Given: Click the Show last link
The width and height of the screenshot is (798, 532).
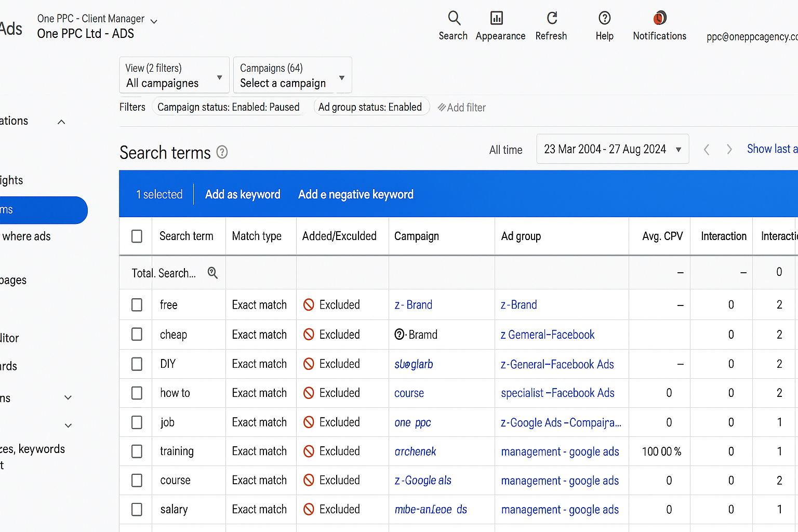Looking at the screenshot, I should click(x=772, y=149).
